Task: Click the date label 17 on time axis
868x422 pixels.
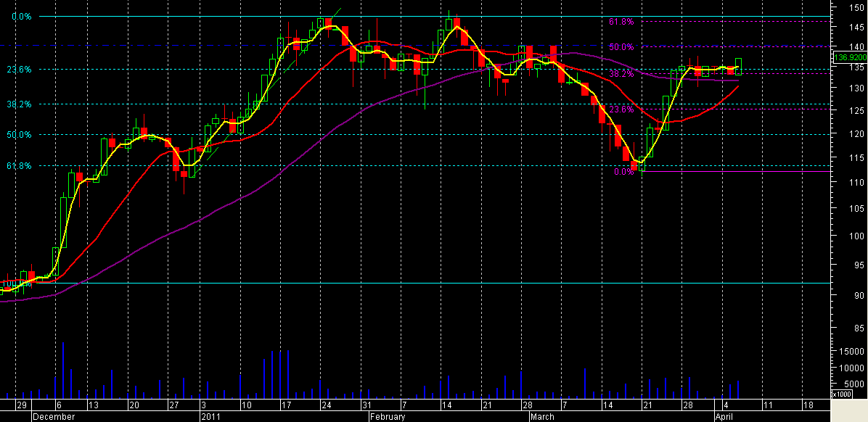Action: coord(286,405)
